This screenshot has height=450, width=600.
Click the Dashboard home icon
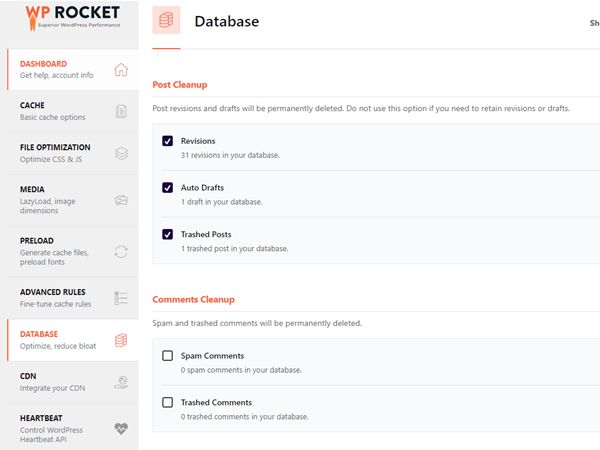[x=121, y=70]
